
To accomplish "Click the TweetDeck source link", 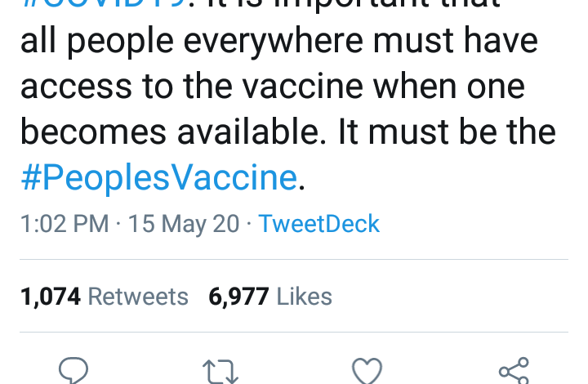I will (319, 223).
